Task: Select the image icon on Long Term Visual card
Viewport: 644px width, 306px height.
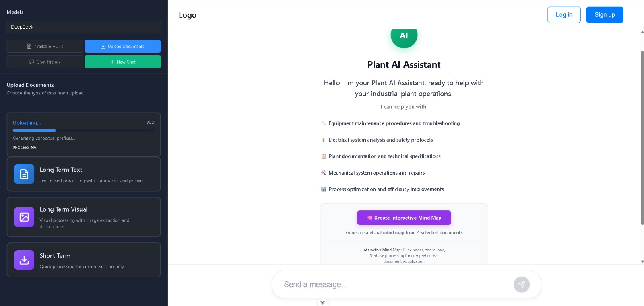Action: click(x=24, y=217)
